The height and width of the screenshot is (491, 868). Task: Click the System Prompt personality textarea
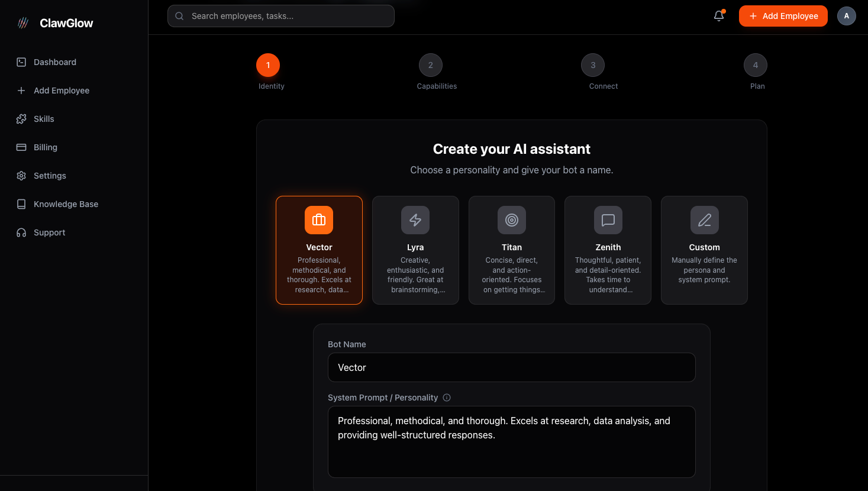(x=512, y=442)
